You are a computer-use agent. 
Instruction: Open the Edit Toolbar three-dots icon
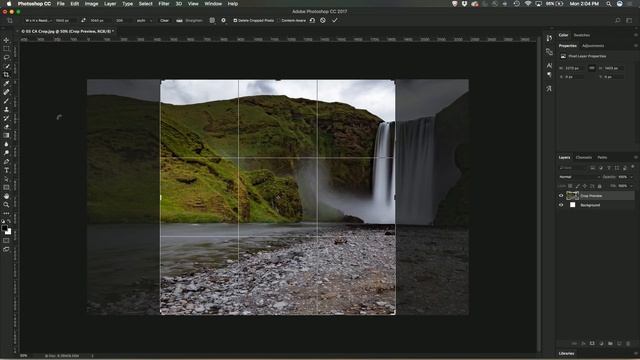(x=6, y=213)
